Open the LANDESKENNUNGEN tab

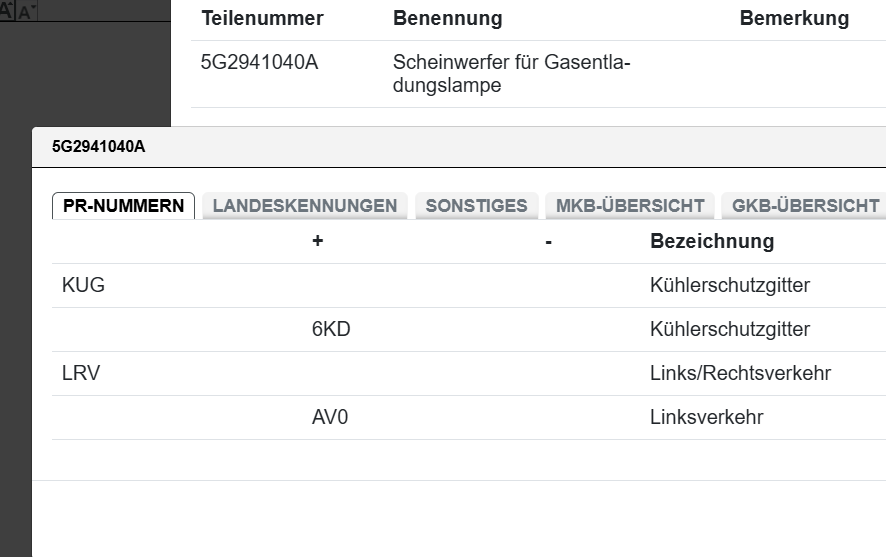(305, 206)
